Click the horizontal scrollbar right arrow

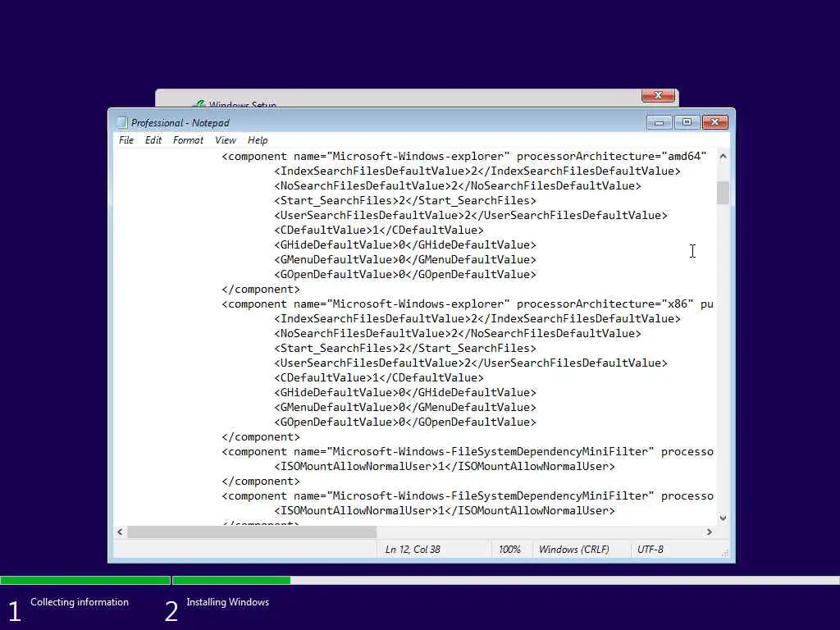(710, 532)
